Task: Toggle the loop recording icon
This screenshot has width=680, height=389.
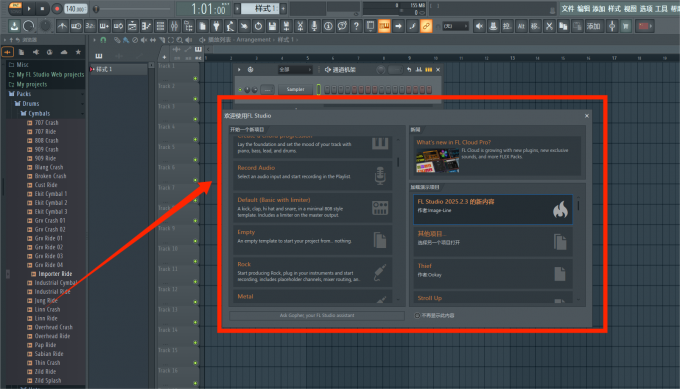Action: 118,26
